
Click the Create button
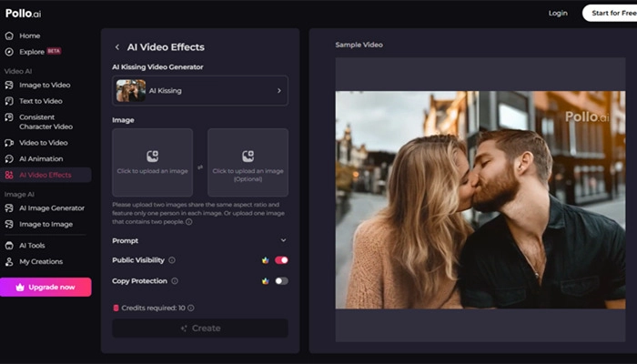pyautogui.click(x=200, y=329)
